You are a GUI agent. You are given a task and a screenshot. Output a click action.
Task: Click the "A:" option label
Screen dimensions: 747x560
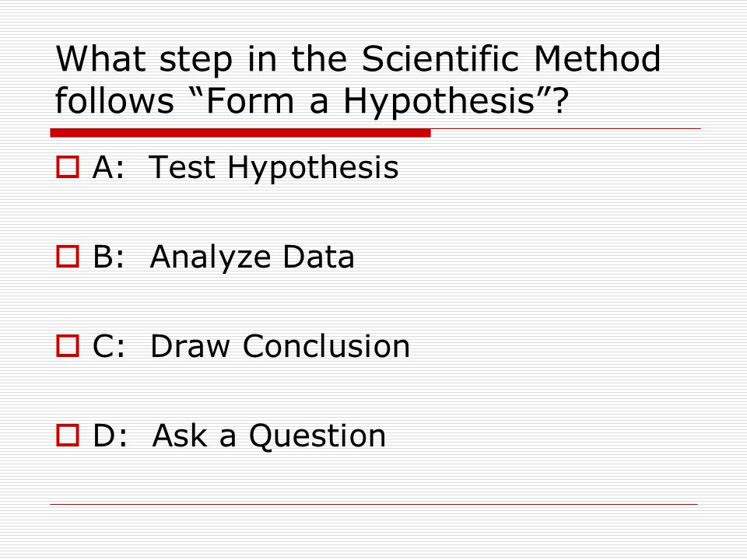click(x=109, y=167)
